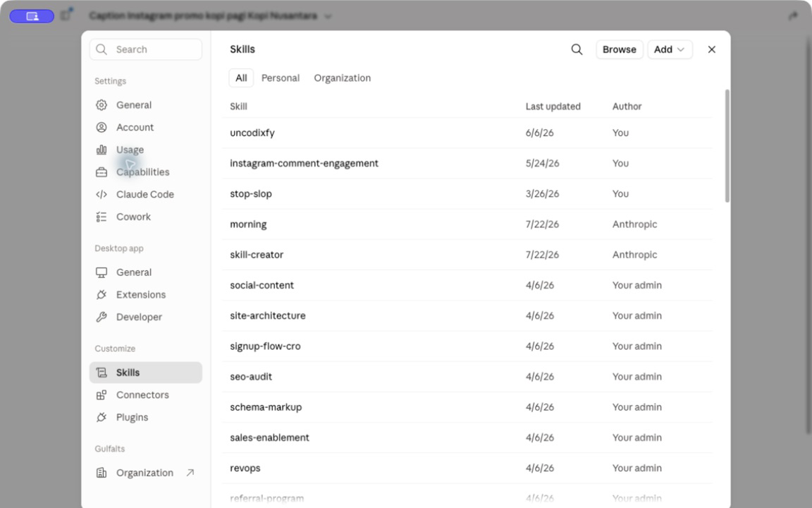Click date 6/6/26 in uncodixfy row
Screen dimensions: 812x508
(540, 133)
